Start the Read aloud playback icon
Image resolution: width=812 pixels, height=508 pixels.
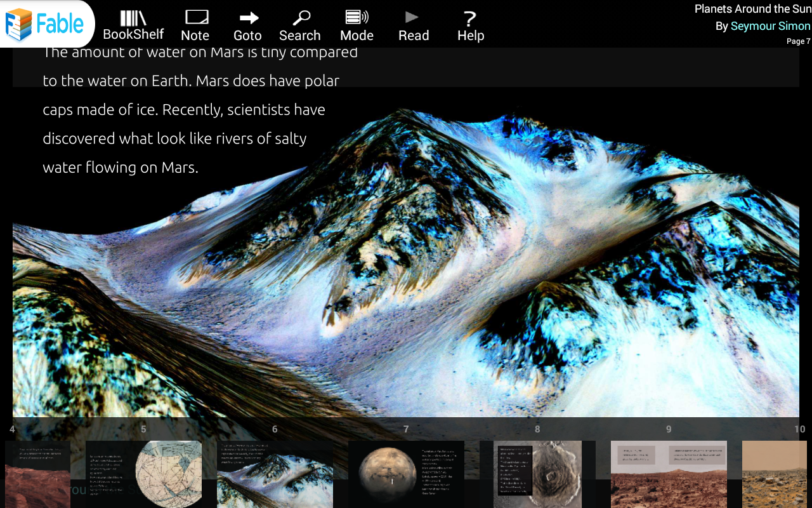pos(414,24)
